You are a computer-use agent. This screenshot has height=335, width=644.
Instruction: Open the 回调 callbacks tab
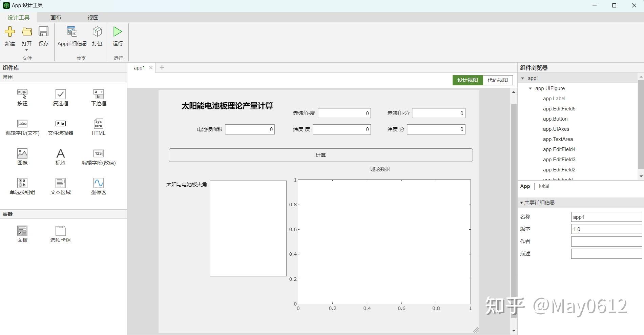coord(544,186)
